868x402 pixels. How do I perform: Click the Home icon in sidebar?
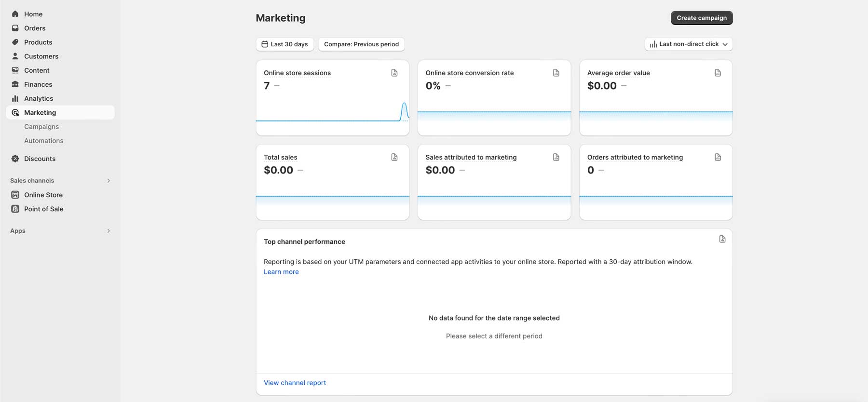point(15,14)
